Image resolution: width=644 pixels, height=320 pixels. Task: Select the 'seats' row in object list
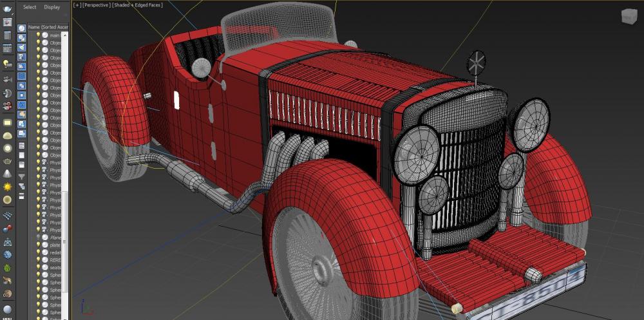(x=48, y=267)
